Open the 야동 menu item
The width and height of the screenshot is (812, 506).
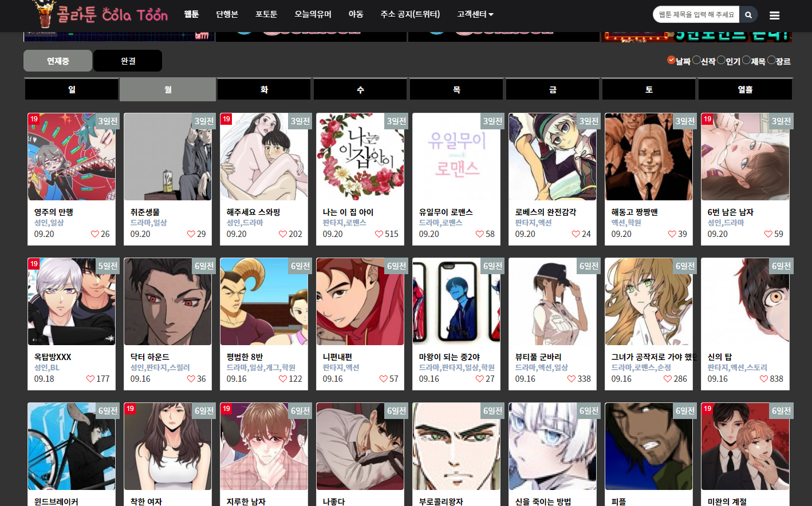(356, 14)
